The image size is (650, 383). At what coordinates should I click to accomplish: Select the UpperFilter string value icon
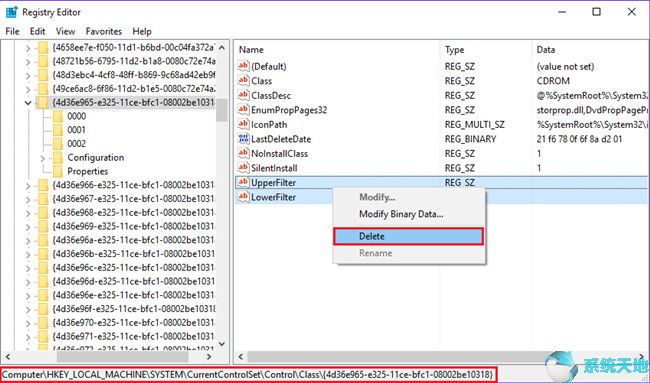tap(243, 182)
